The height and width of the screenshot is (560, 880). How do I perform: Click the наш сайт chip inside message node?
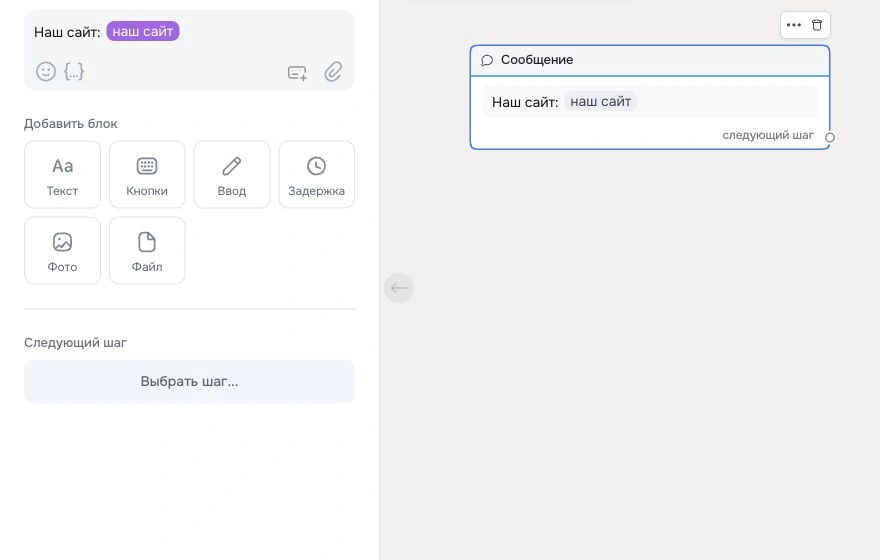point(601,102)
